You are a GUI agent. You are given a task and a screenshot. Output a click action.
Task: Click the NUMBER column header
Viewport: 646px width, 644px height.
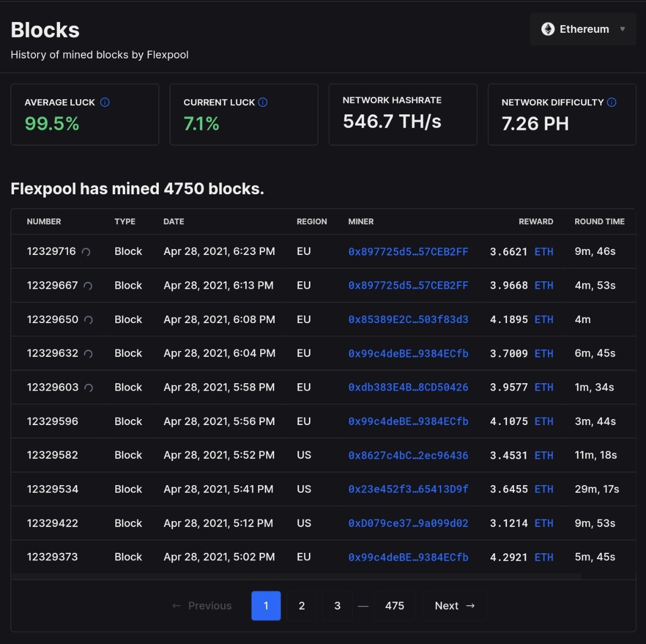point(44,222)
